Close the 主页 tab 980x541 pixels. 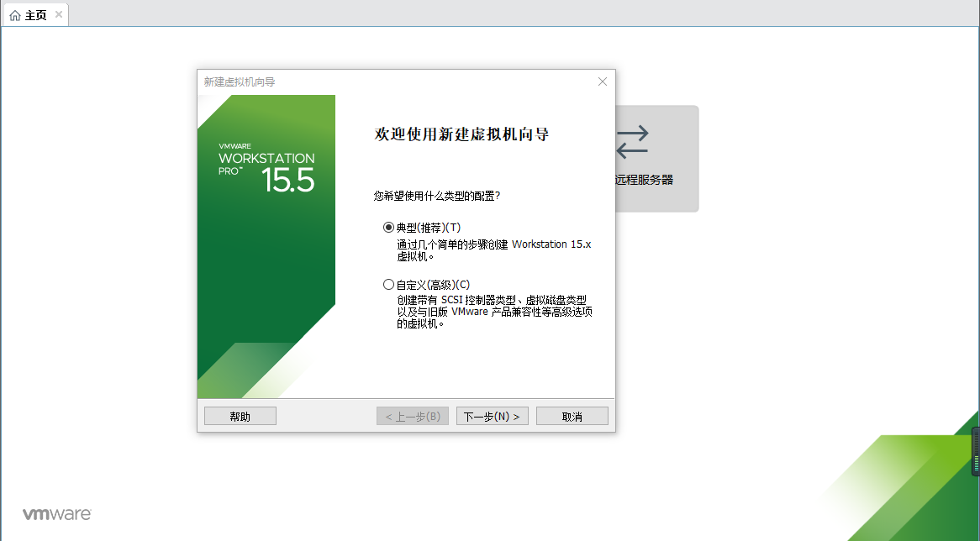59,14
